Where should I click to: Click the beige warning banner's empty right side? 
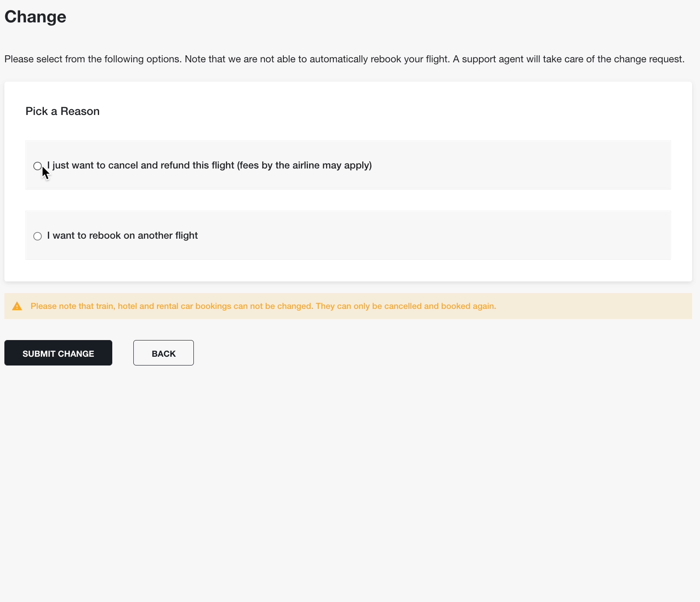(x=594, y=306)
